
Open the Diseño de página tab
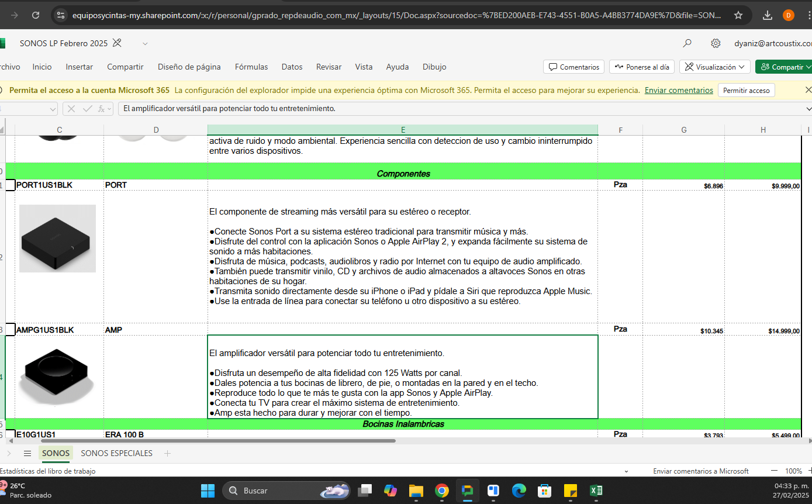click(x=189, y=67)
